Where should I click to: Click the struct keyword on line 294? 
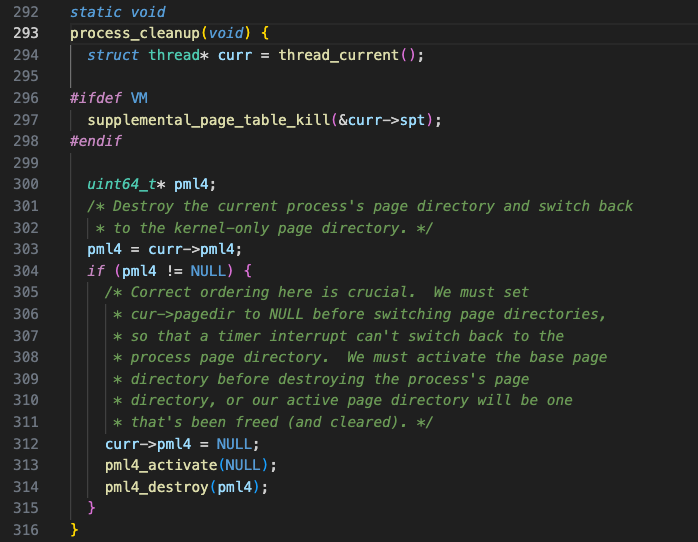[x=113, y=55]
